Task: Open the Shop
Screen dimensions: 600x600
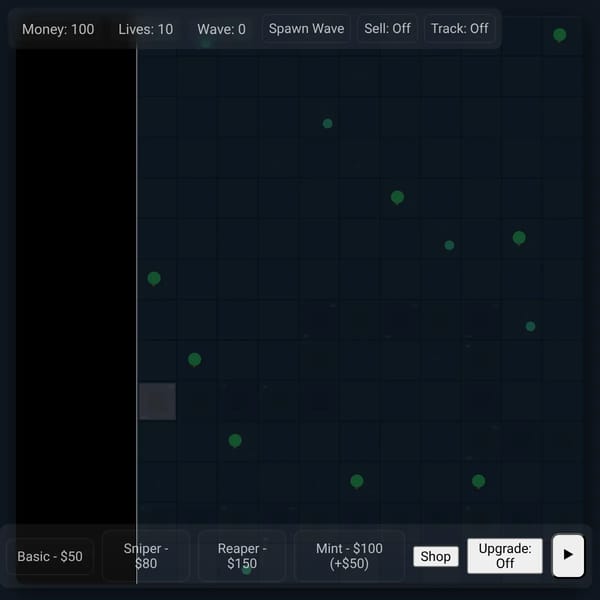Action: click(x=435, y=556)
